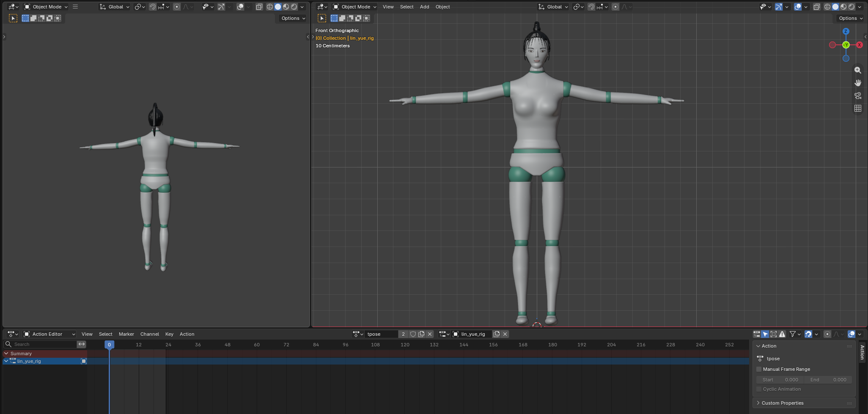Click the channel Search field

point(41,344)
